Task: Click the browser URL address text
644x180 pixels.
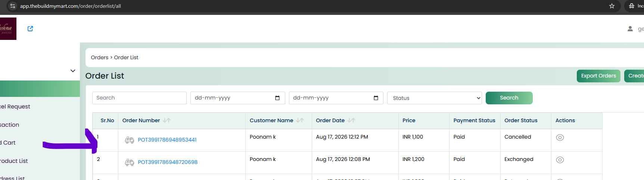Action: click(x=71, y=6)
